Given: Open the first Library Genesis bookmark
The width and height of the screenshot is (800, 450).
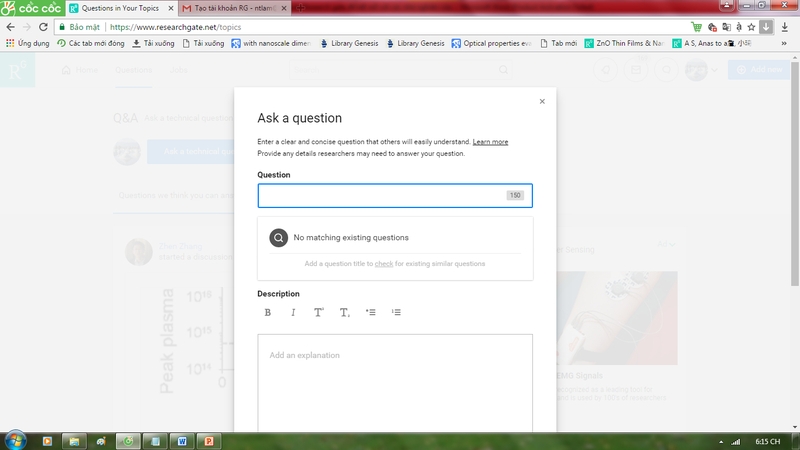Looking at the screenshot, I should tap(349, 43).
